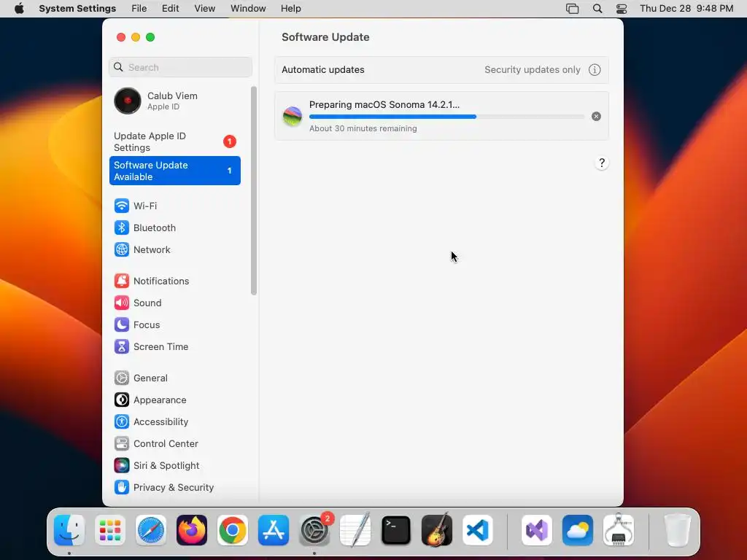Select Update Apple ID Settings item
Screen dimensions: 747x560
[x=174, y=142]
